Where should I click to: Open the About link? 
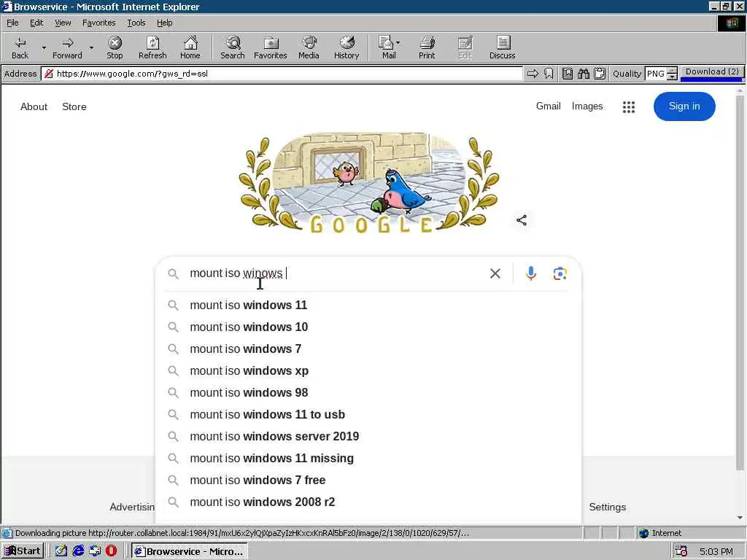point(34,106)
